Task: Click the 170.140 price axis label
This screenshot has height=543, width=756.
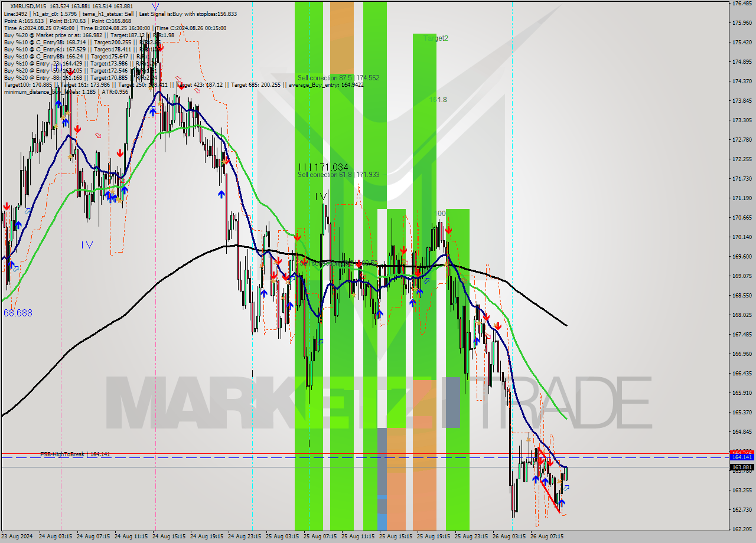Action: (x=741, y=237)
